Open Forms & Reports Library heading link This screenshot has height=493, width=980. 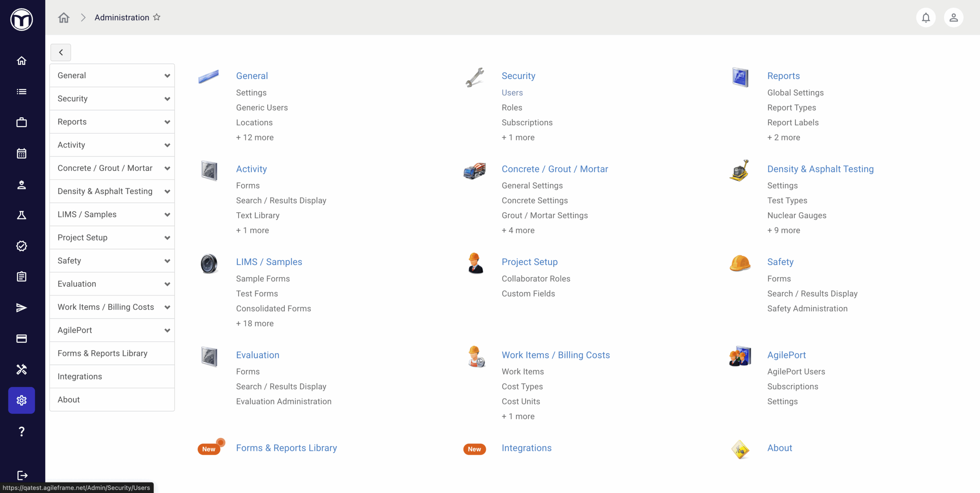(286, 448)
